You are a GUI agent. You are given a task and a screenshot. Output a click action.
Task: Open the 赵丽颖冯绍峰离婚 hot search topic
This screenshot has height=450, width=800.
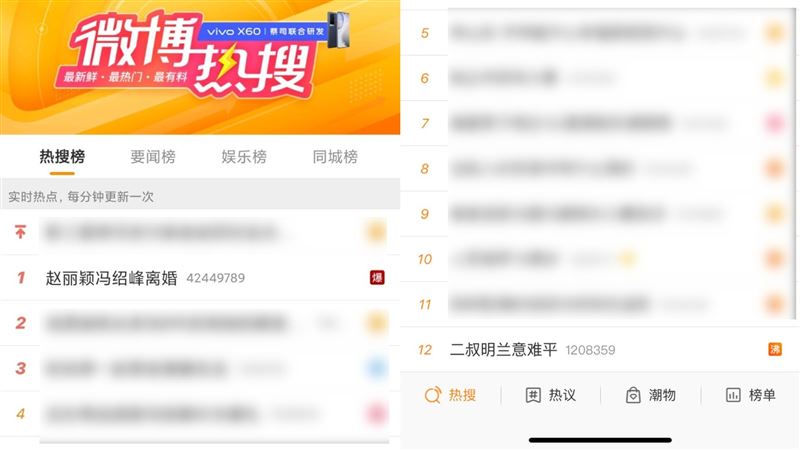[x=111, y=278]
